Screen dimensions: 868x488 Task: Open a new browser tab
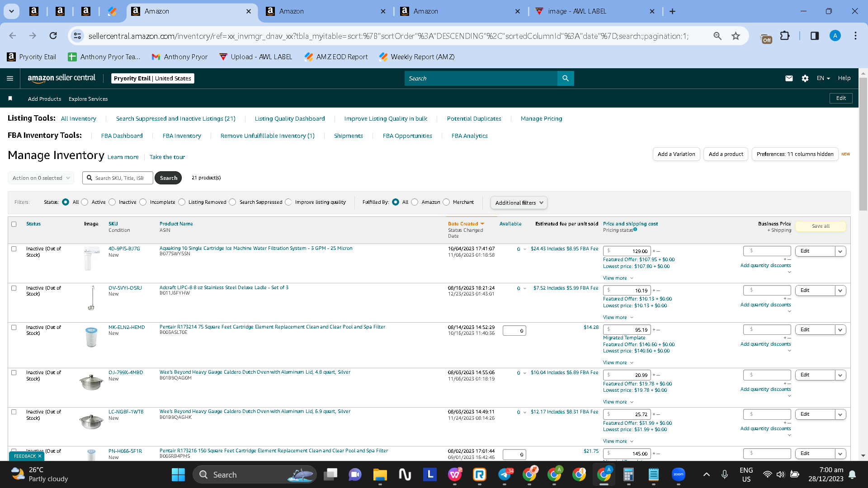click(673, 11)
